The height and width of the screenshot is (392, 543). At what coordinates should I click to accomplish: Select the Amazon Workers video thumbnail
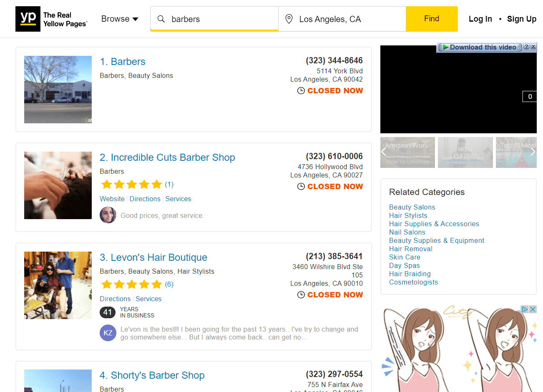(x=407, y=152)
